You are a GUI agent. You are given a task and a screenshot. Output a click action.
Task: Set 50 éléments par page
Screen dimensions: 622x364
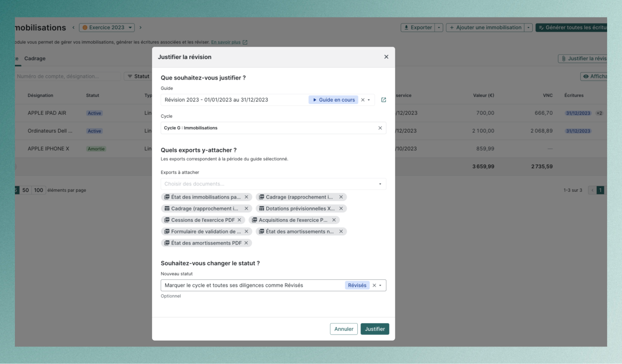pyautogui.click(x=26, y=190)
